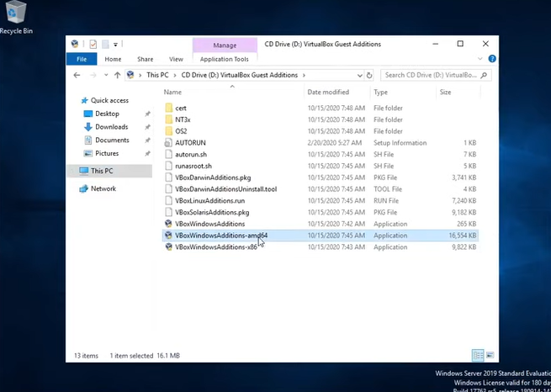Open the Customize Quick Access Toolbar arrow
This screenshot has height=392, width=551.
click(115, 45)
